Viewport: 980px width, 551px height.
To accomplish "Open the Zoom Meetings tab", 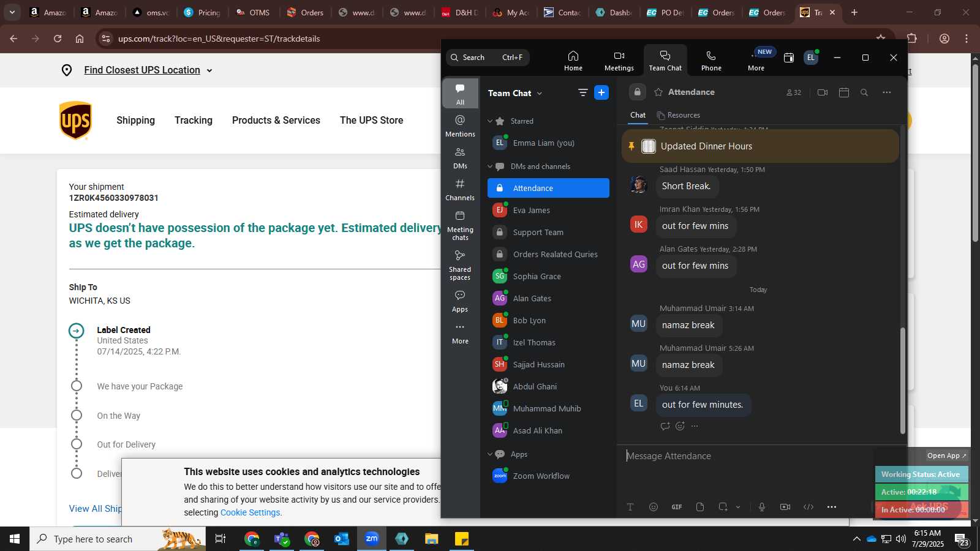I will (619, 61).
